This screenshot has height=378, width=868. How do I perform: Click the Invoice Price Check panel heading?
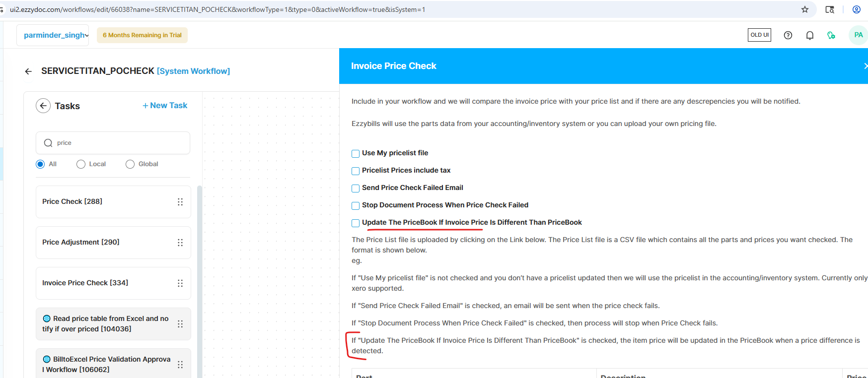394,66
